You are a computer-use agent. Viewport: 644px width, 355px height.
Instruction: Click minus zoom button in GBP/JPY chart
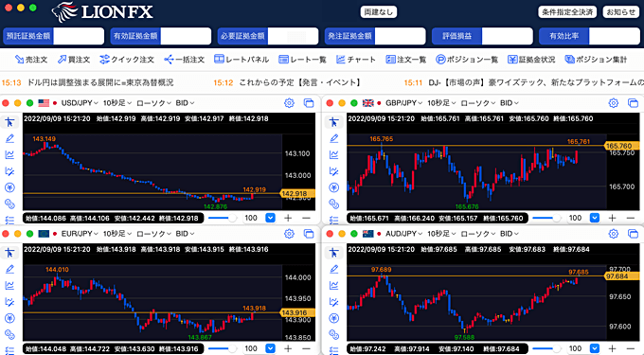click(631, 218)
